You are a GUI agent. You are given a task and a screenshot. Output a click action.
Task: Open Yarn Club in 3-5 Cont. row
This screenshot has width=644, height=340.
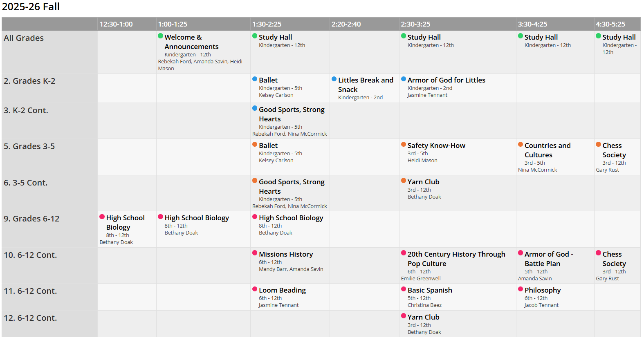[423, 182]
